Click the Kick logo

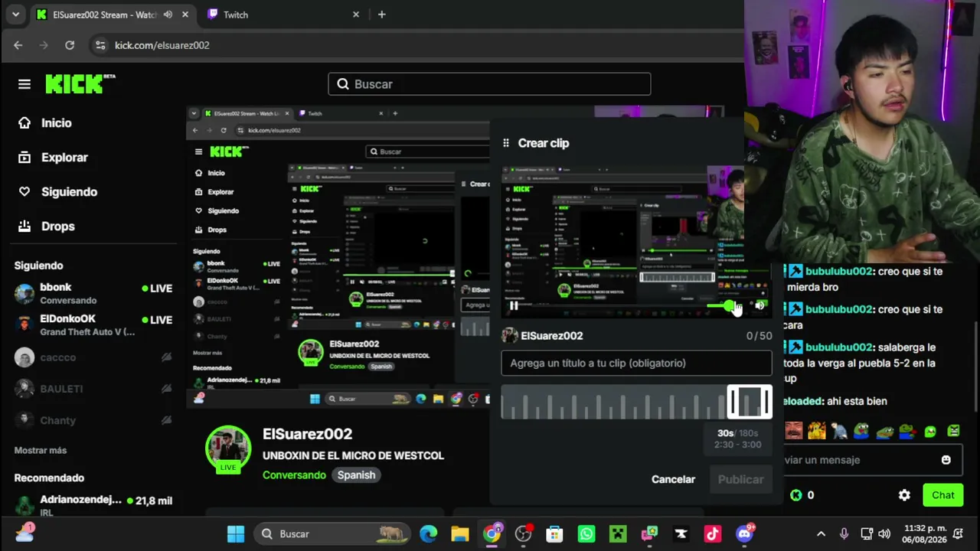pyautogui.click(x=80, y=84)
